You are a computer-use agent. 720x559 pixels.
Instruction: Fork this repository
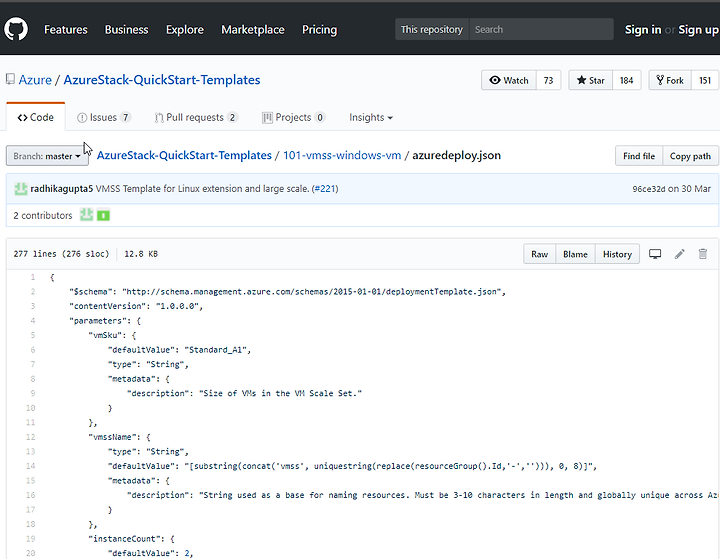click(x=670, y=80)
